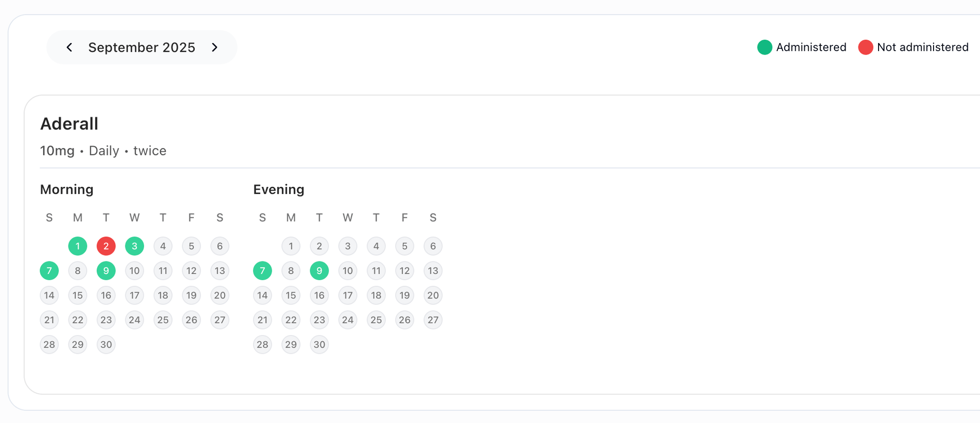Advance to October using the right chevron

(214, 47)
